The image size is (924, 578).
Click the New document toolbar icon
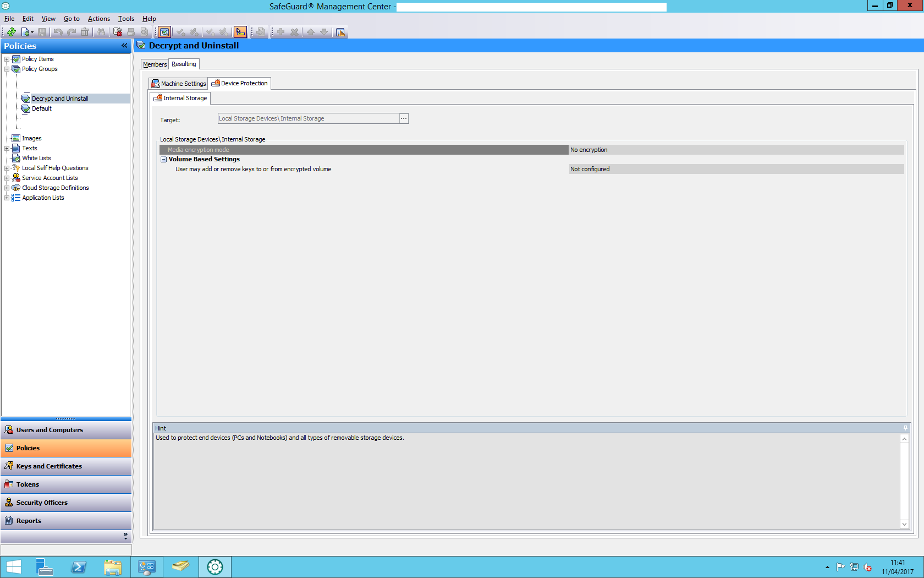tap(25, 32)
